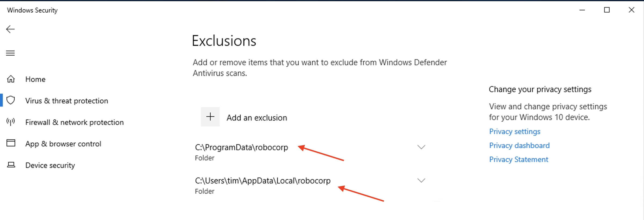
Task: Open Virus & threat protection section
Action: point(67,101)
